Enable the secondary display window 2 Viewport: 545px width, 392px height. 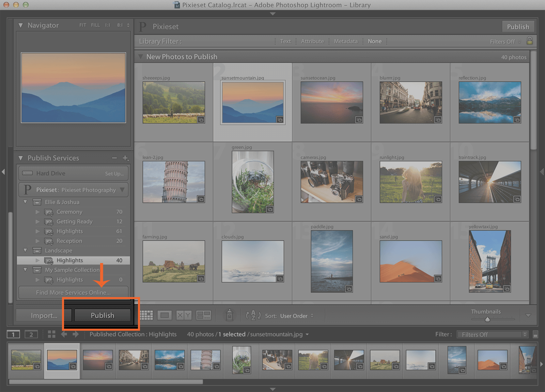point(31,334)
